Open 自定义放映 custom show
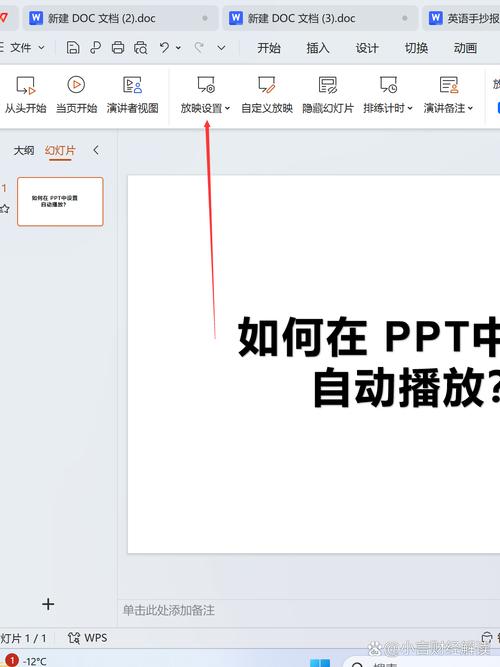500x667 pixels. coord(267,95)
